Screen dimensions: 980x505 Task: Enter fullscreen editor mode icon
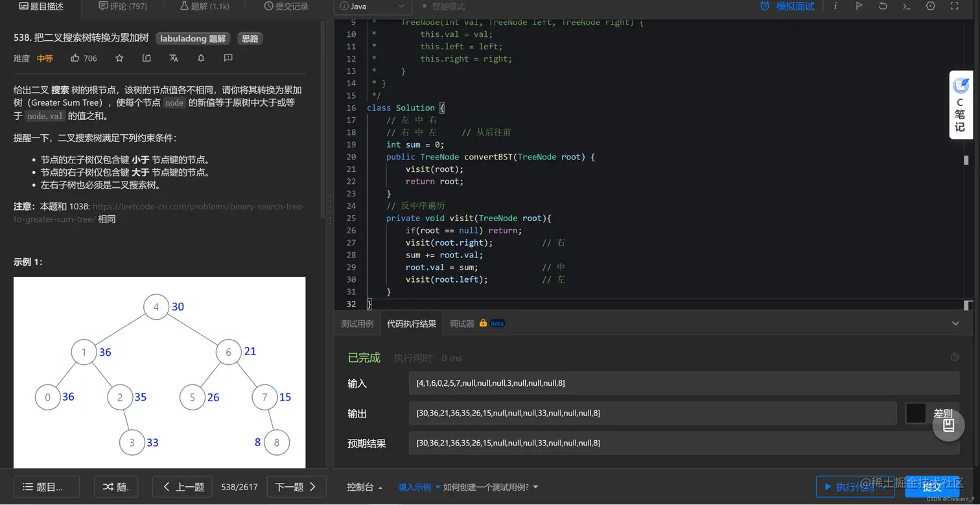[954, 6]
